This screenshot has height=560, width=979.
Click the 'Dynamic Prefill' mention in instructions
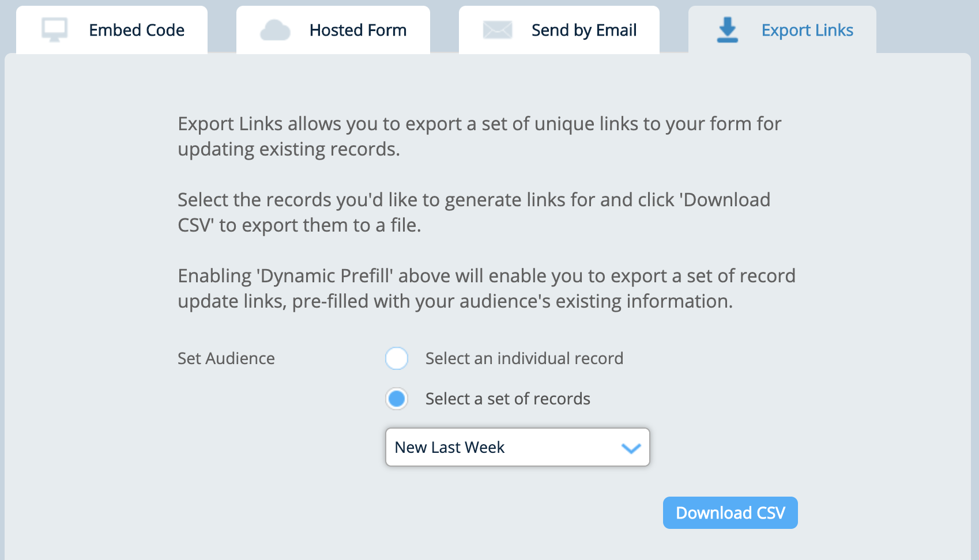(x=325, y=276)
